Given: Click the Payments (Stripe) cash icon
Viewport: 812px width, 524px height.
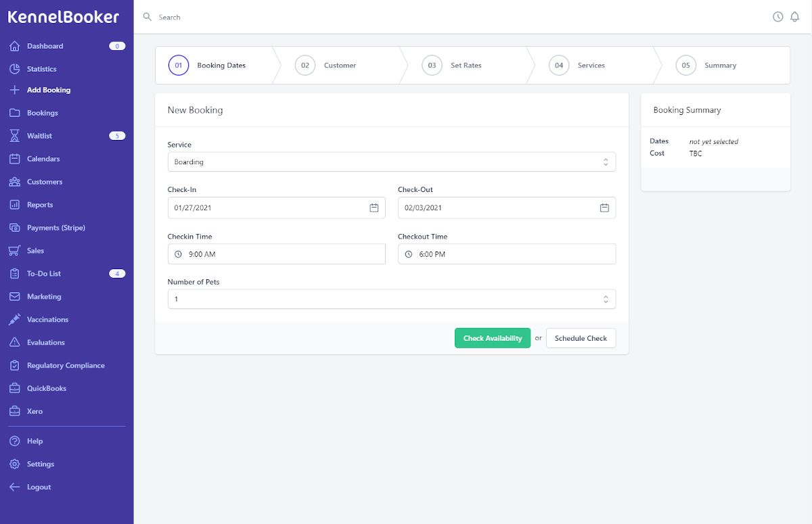Looking at the screenshot, I should [15, 228].
